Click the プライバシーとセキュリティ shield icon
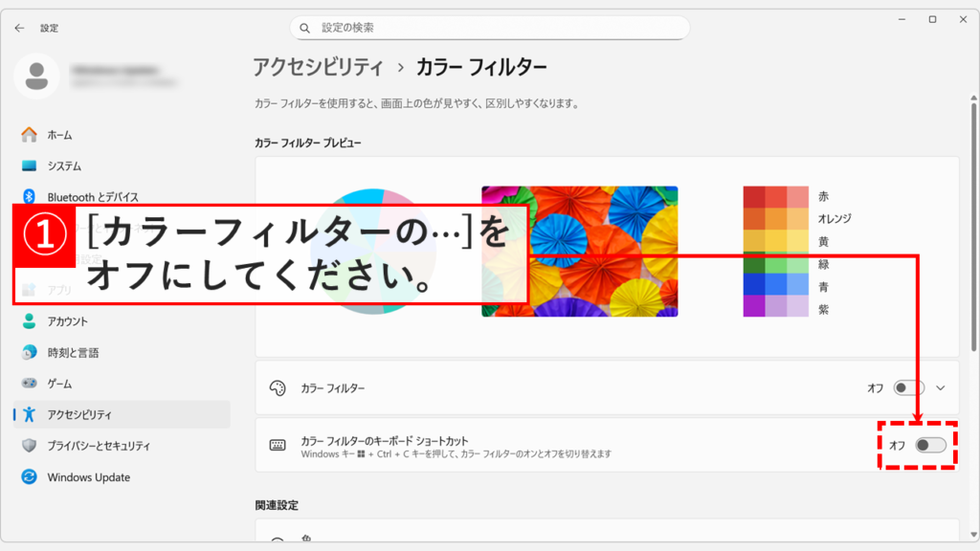The width and height of the screenshot is (980, 551). click(x=30, y=446)
